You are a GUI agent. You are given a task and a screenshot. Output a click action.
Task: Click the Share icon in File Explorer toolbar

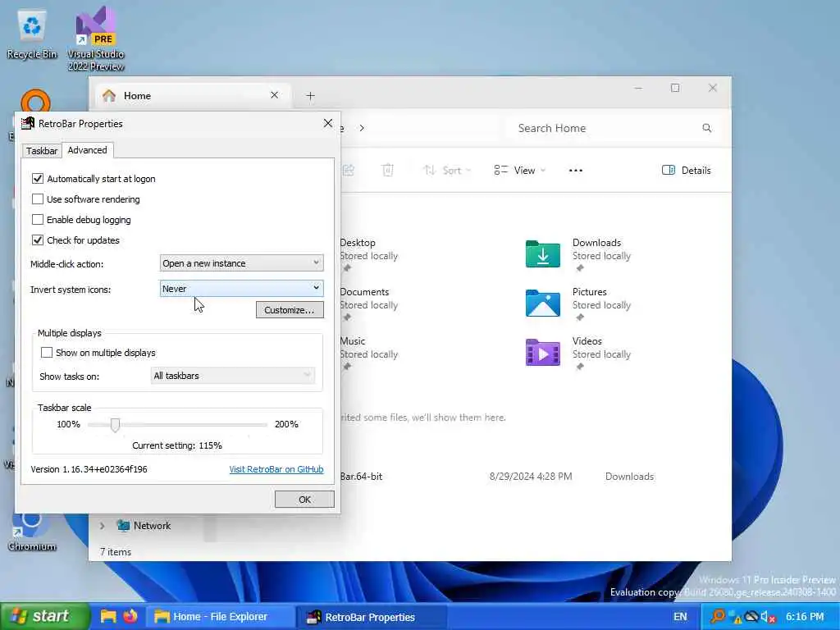pos(348,171)
